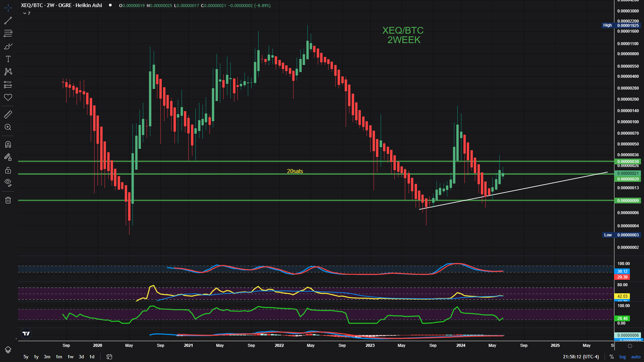644x362 pixels.
Task: Activate the zoom in tool
Action: (8, 127)
